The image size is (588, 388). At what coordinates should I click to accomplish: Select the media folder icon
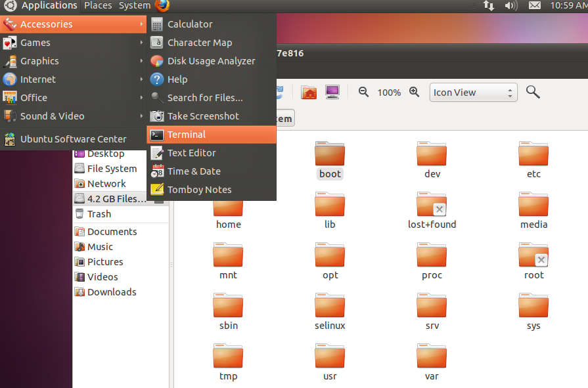tap(533, 204)
